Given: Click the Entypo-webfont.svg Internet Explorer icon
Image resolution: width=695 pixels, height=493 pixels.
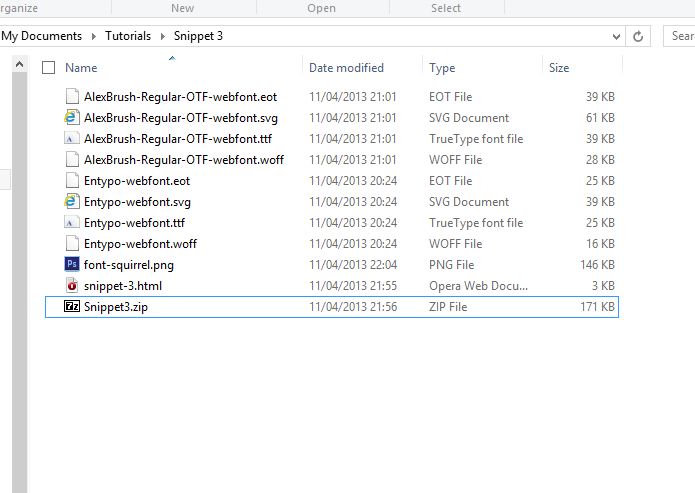Looking at the screenshot, I should [x=72, y=201].
